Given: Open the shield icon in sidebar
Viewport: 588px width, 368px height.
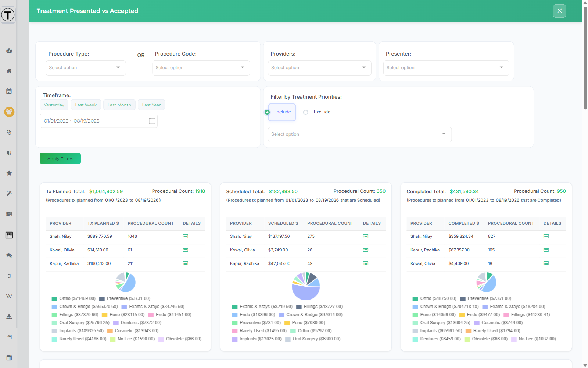Looking at the screenshot, I should coord(9,153).
